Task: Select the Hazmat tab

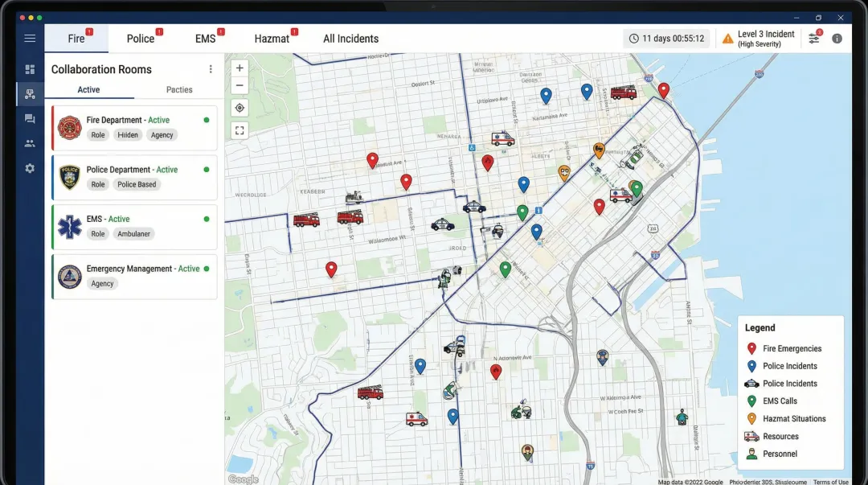Action: 272,39
